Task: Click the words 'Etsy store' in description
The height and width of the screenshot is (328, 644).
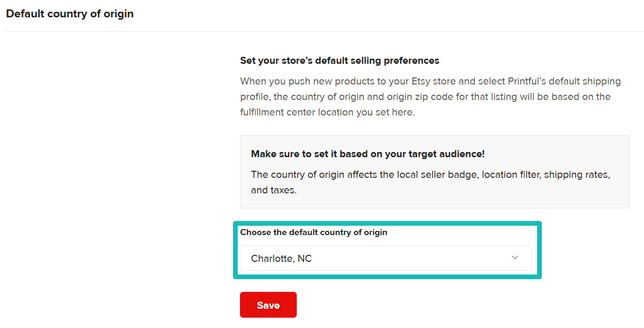Action: (x=433, y=81)
